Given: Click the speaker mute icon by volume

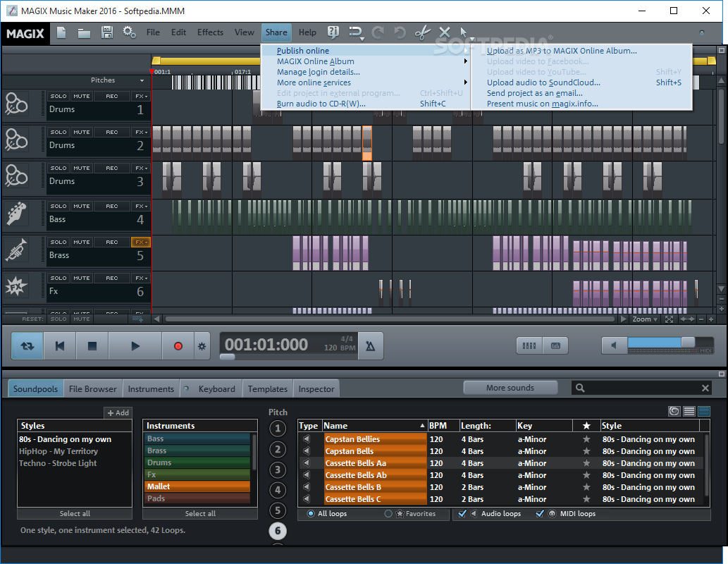Looking at the screenshot, I should pos(614,345).
